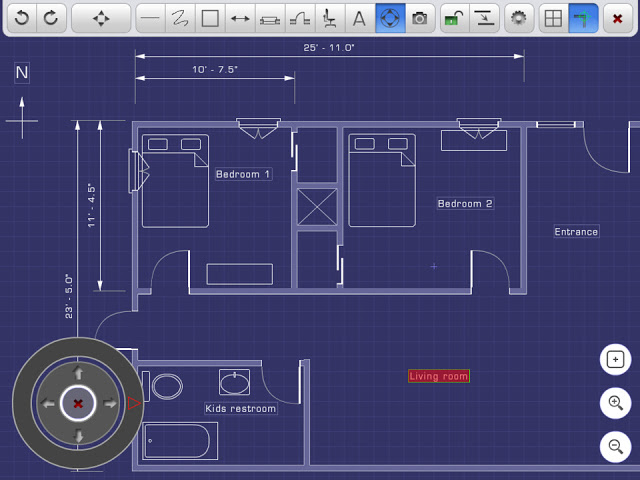The height and width of the screenshot is (480, 640).
Task: Select the Entrance label
Action: [576, 231]
